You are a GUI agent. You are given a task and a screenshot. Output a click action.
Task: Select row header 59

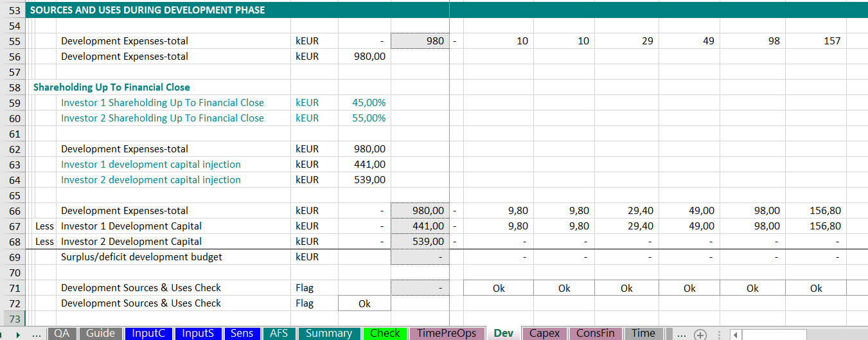[x=13, y=103]
